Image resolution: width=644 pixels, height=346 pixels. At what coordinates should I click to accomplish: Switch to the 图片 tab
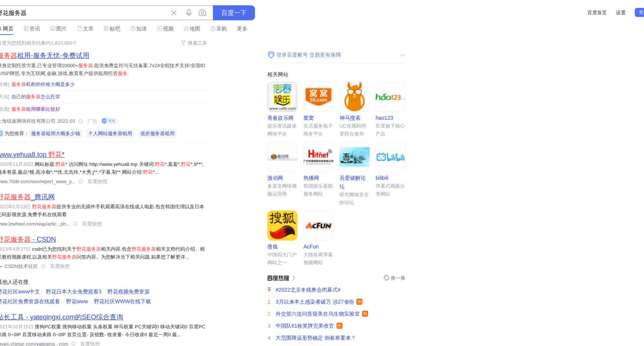click(58, 29)
